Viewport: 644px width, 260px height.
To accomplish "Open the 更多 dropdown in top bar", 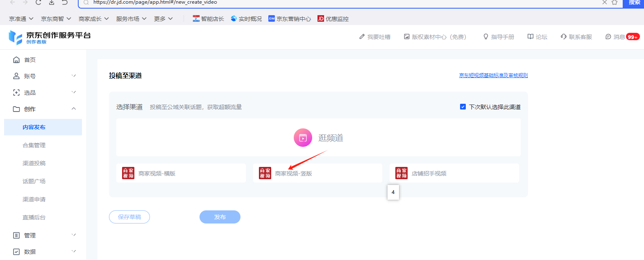I will pos(163,19).
